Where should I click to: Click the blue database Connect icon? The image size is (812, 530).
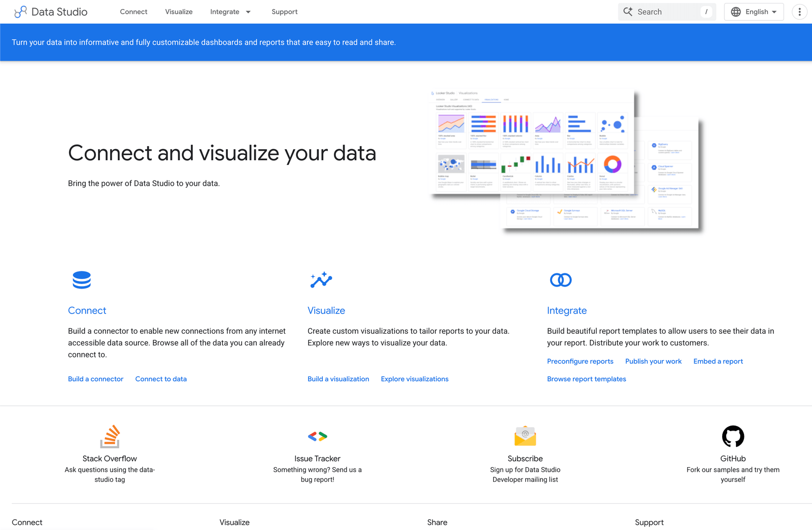point(82,280)
